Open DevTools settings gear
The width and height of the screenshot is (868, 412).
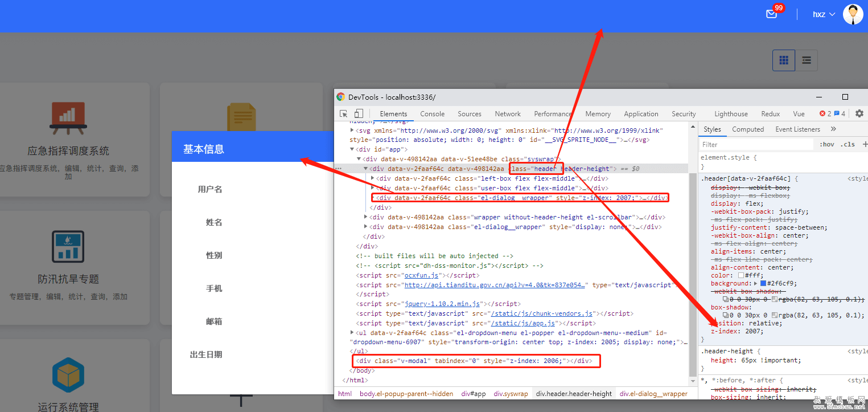coord(859,113)
